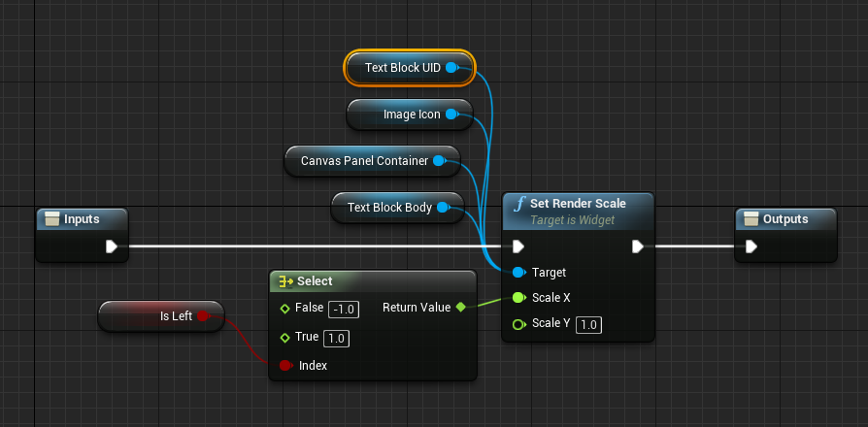Click the Select node True pin
The width and height of the screenshot is (868, 427).
click(285, 338)
